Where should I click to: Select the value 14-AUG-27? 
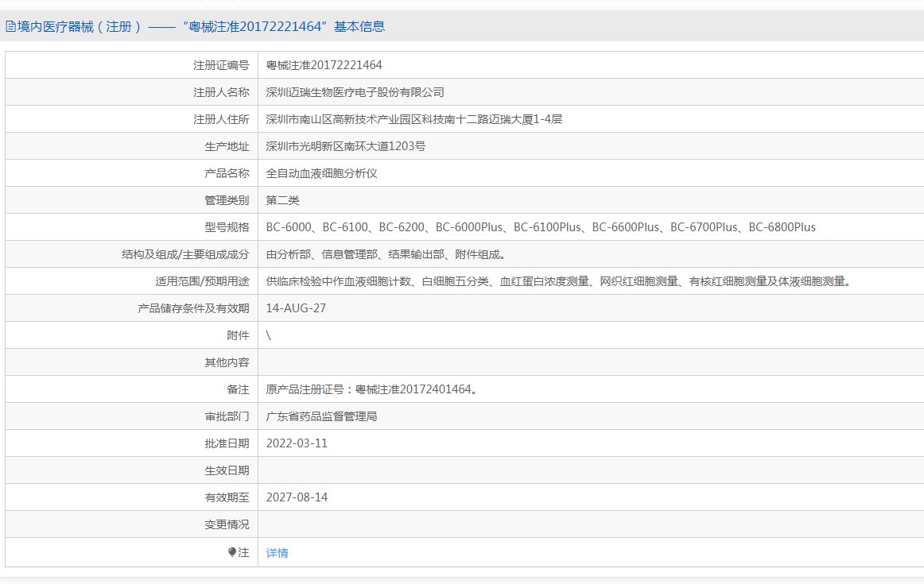click(x=296, y=308)
